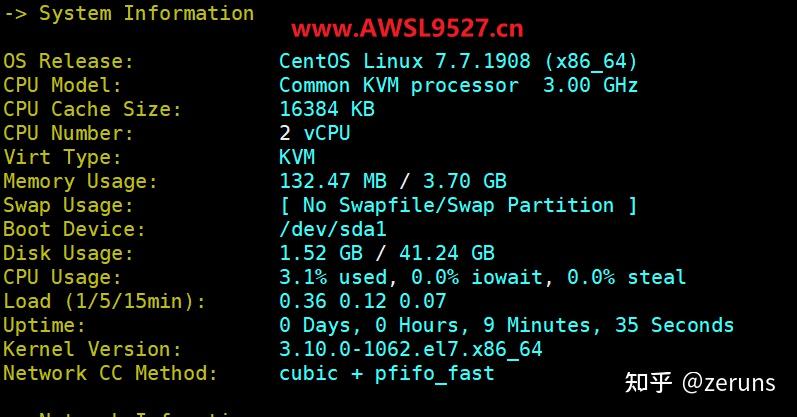
Task: Click the cubic + pfifo_fast value
Action: click(387, 373)
